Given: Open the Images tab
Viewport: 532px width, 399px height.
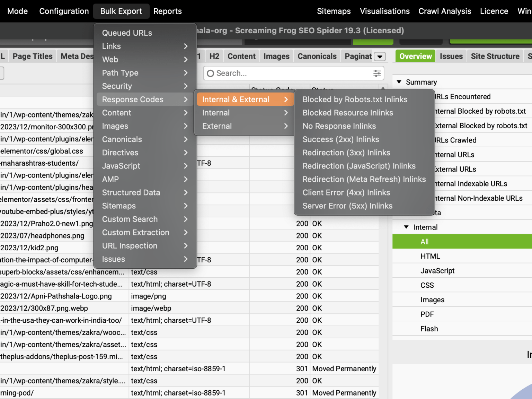Looking at the screenshot, I should [x=276, y=56].
